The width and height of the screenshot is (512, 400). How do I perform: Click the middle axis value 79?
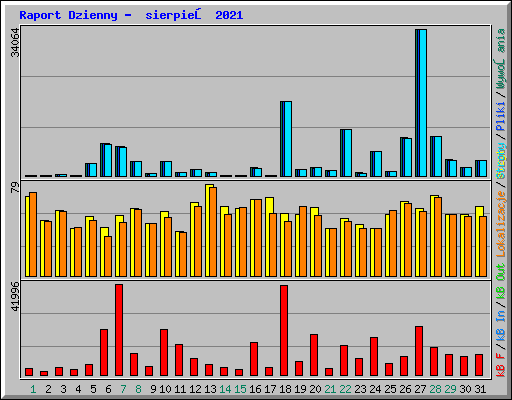[15, 187]
